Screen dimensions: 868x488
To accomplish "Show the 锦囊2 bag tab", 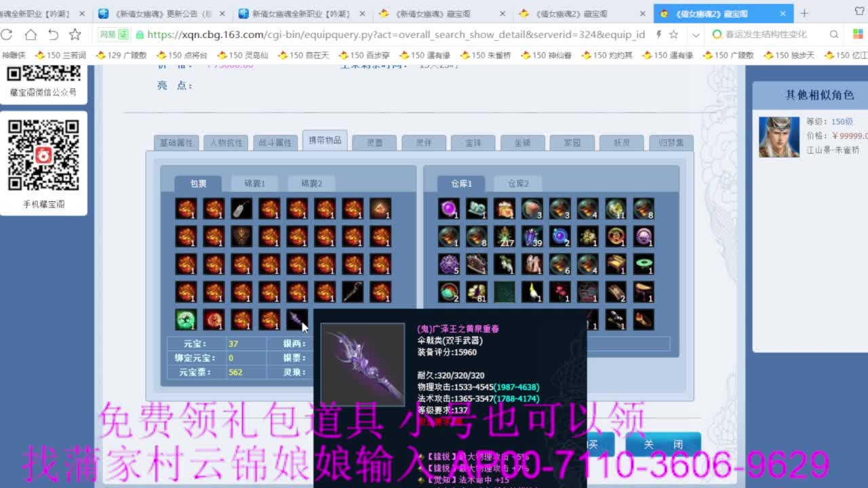I will click(312, 183).
